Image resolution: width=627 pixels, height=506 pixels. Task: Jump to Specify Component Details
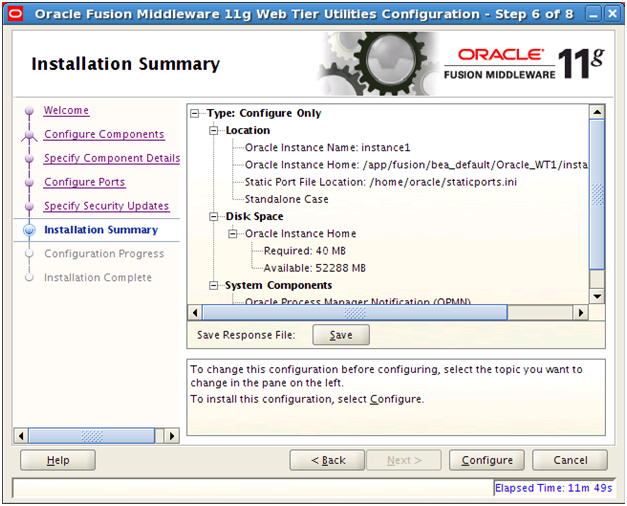[x=112, y=158]
